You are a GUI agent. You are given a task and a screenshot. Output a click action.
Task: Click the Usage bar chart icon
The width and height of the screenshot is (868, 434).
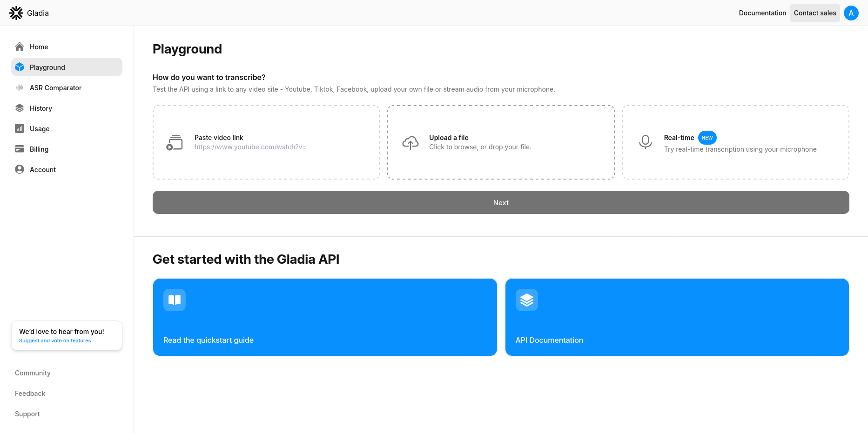tap(20, 128)
